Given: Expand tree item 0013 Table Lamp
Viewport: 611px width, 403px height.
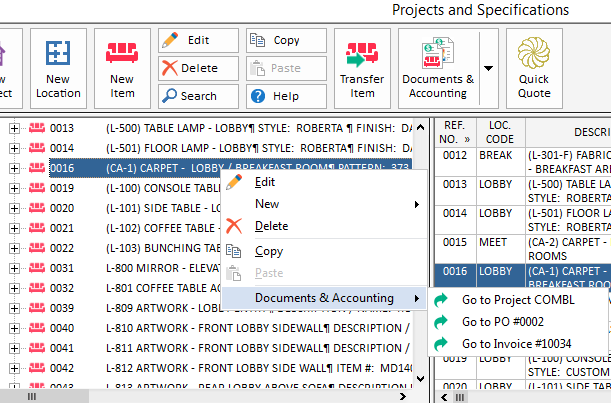Looking at the screenshot, I should [15, 128].
